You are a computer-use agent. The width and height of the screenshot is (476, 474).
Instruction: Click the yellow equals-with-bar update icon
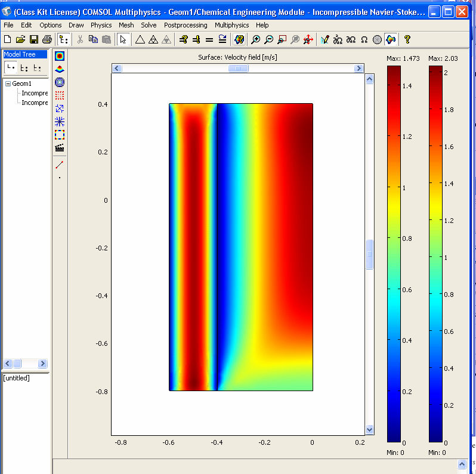click(196, 39)
